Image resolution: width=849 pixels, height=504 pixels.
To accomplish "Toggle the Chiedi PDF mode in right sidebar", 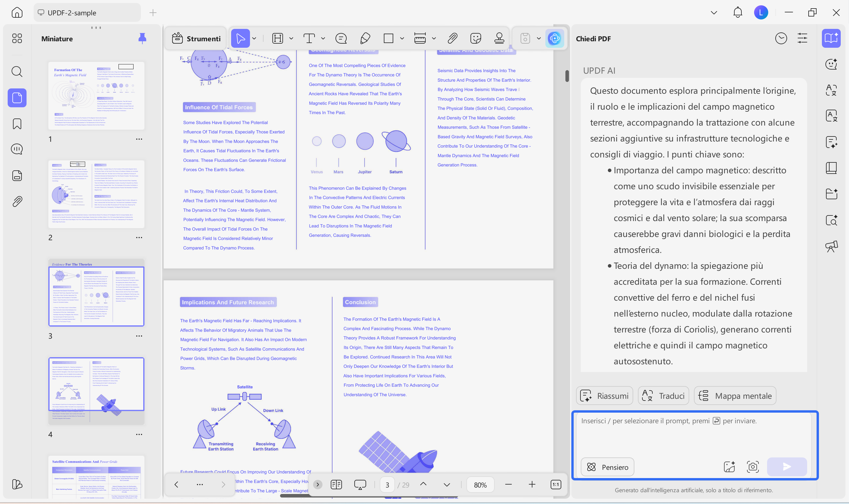I will pos(831,38).
